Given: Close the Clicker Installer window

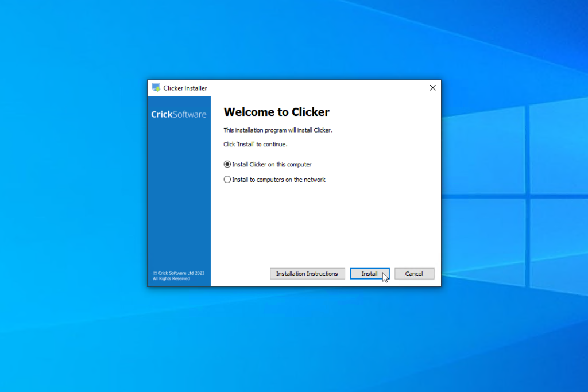Looking at the screenshot, I should 432,88.
